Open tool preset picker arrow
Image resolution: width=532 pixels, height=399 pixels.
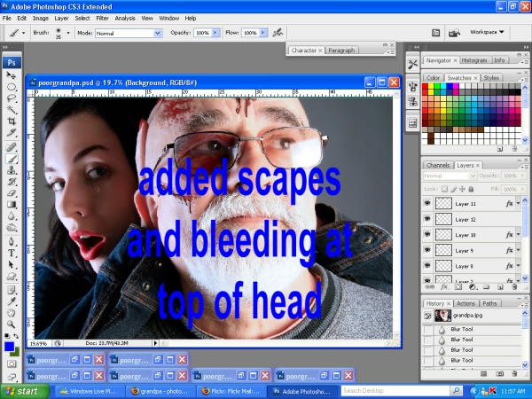tap(23, 33)
